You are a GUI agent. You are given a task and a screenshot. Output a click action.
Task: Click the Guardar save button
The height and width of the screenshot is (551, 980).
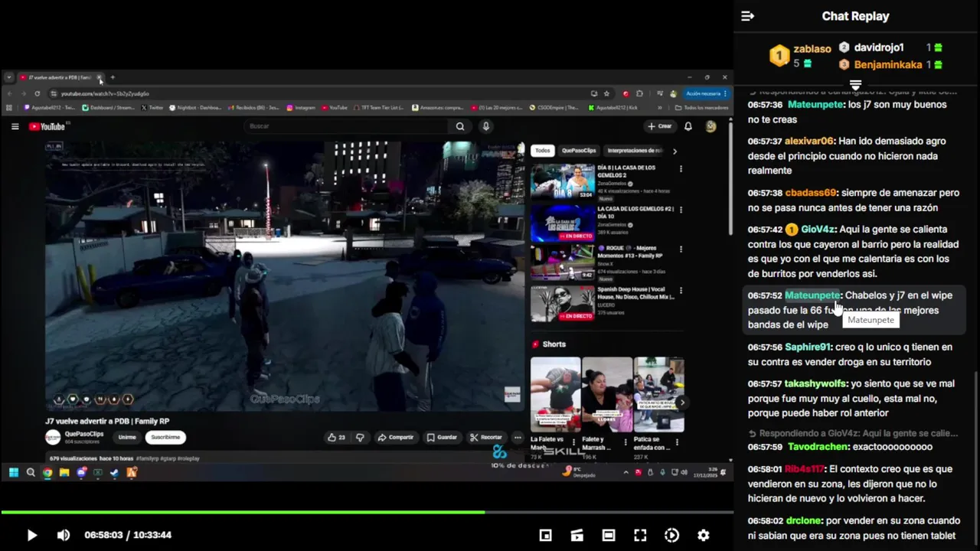pyautogui.click(x=442, y=438)
